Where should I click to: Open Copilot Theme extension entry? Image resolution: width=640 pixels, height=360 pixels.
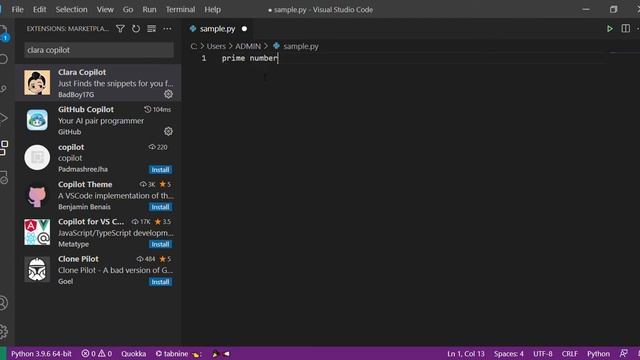pos(98,195)
